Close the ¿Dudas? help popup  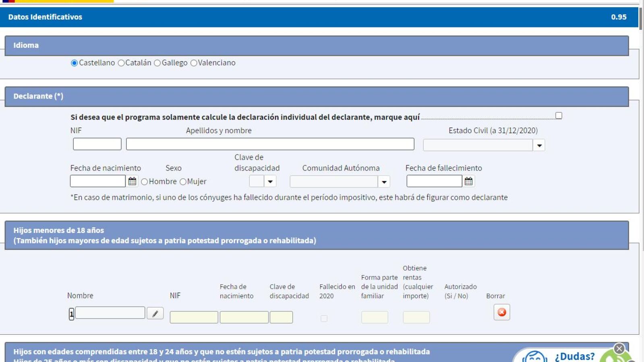(619, 348)
